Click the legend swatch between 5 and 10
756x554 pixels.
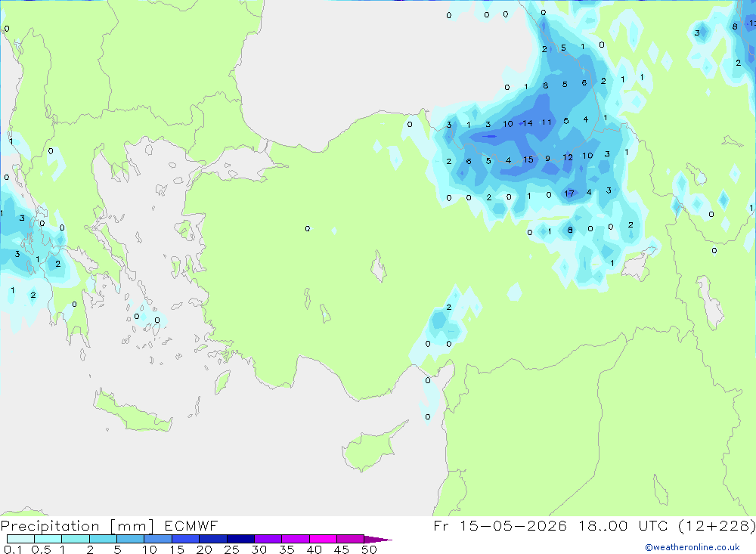[x=130, y=539]
